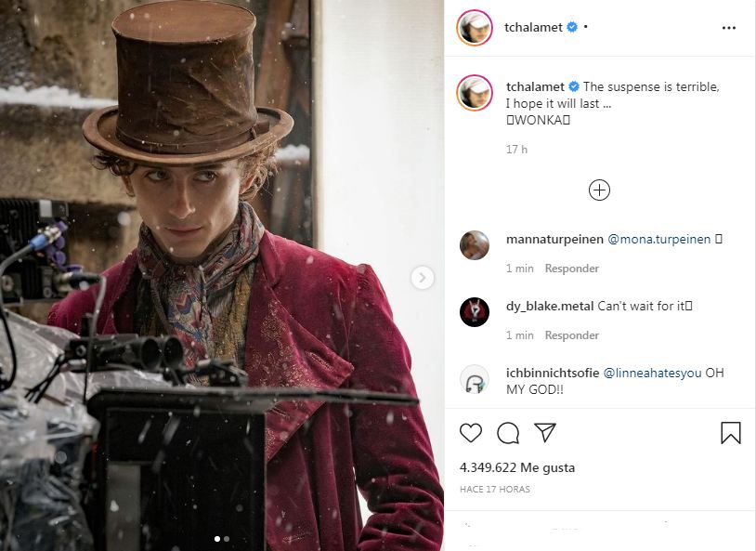
Task: Load more comments with the plus icon
Action: pos(599,190)
